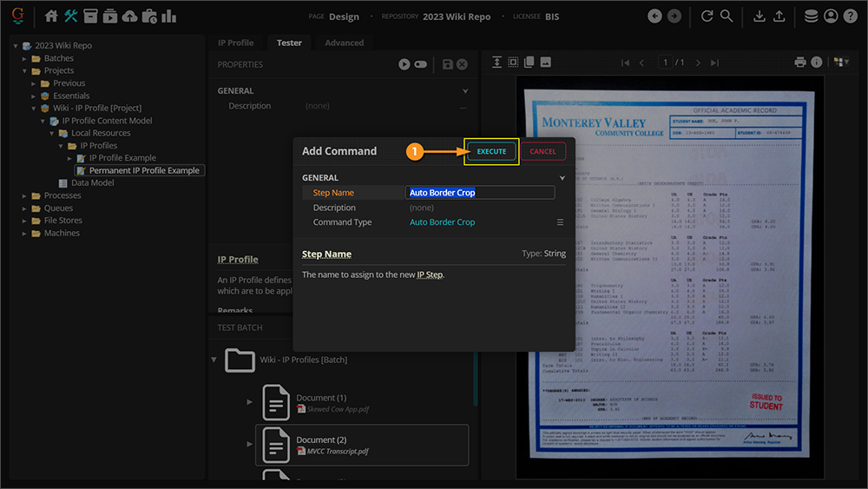The height and width of the screenshot is (489, 868).
Task: Click the CANCEL button
Action: pos(542,151)
